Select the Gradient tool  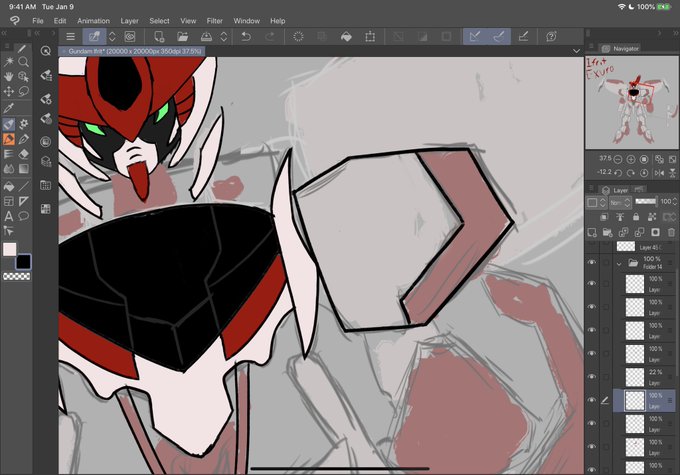[23, 168]
